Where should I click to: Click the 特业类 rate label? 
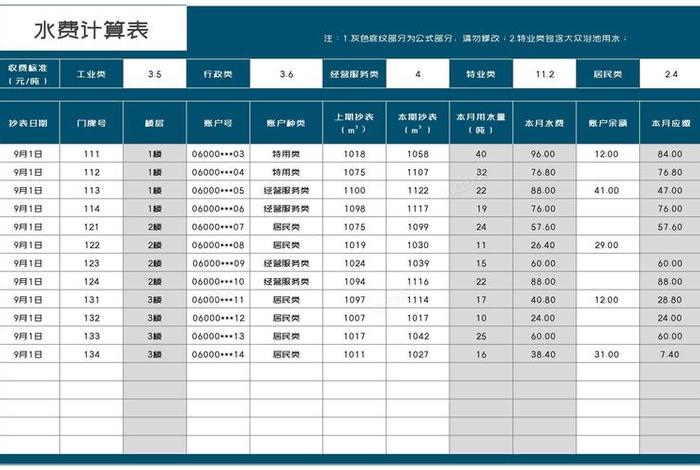tap(481, 74)
